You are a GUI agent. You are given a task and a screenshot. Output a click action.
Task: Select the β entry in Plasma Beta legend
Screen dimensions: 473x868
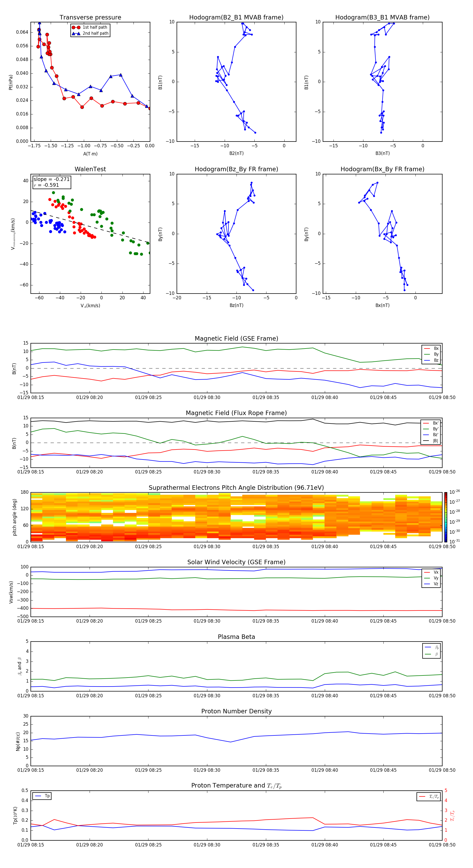pos(431,654)
